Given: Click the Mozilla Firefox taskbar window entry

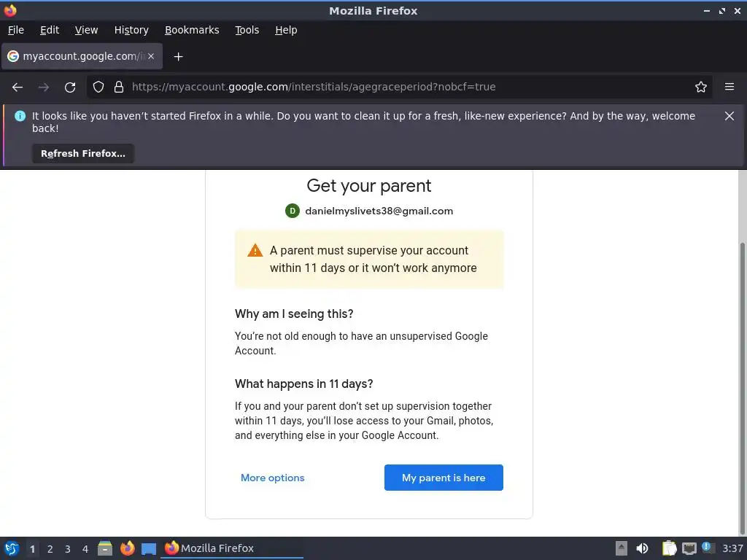Looking at the screenshot, I should point(231,548).
